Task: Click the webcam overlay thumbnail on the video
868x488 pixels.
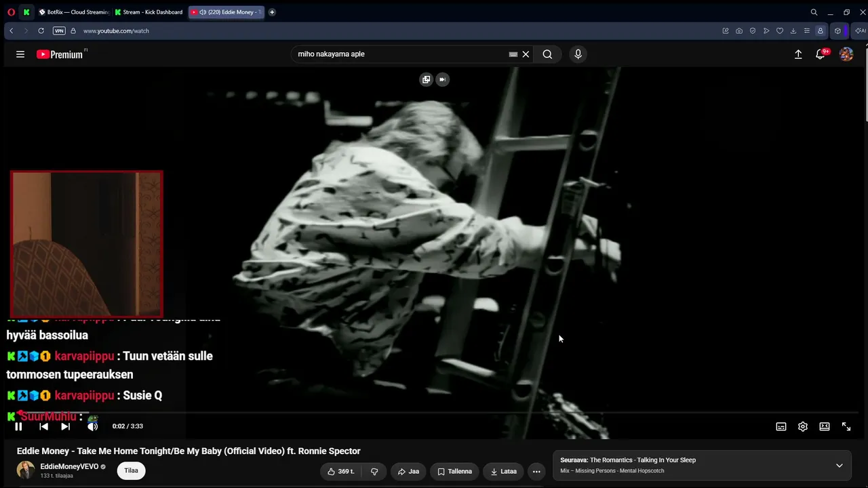Action: (87, 244)
